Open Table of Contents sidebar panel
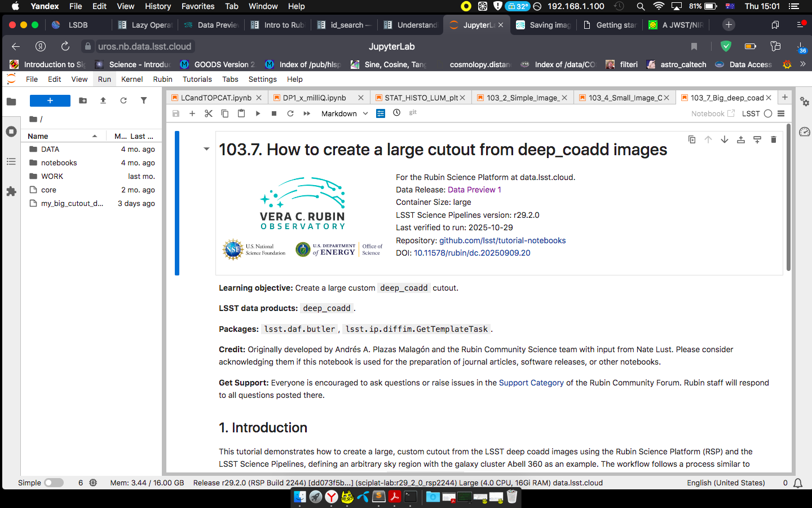 [x=11, y=162]
